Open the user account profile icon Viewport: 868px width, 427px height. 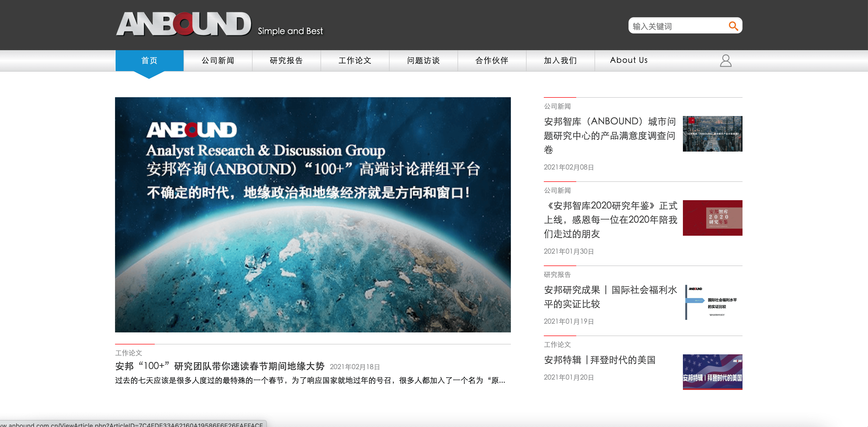[726, 61]
